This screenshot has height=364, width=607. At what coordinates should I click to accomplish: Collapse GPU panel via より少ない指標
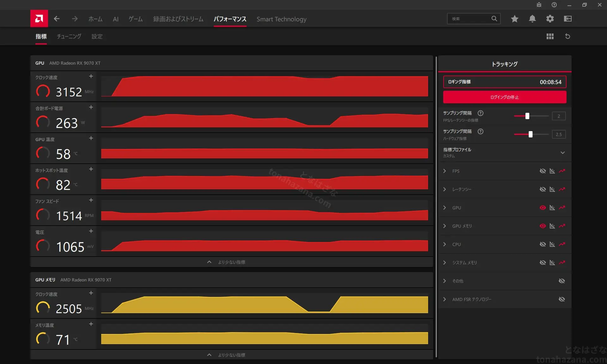[231, 262]
